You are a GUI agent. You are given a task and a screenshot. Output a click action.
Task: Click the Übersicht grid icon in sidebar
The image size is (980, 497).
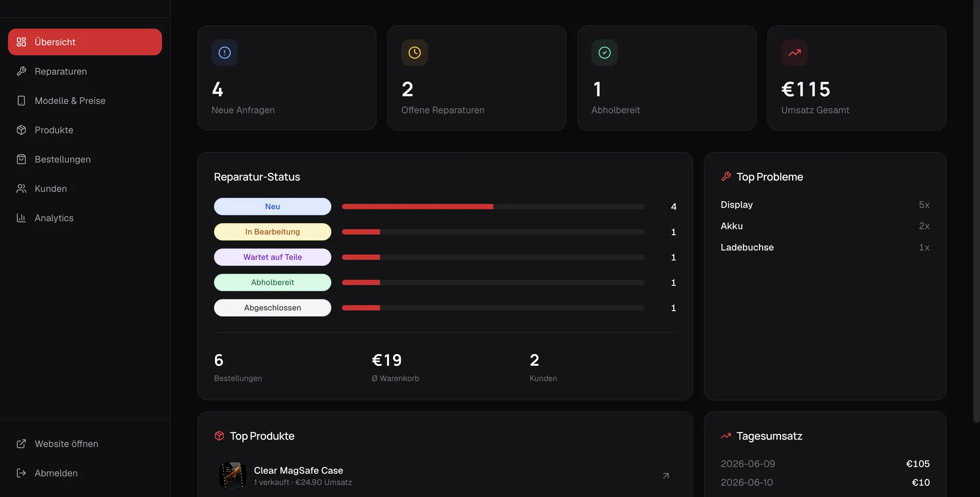pyautogui.click(x=21, y=42)
